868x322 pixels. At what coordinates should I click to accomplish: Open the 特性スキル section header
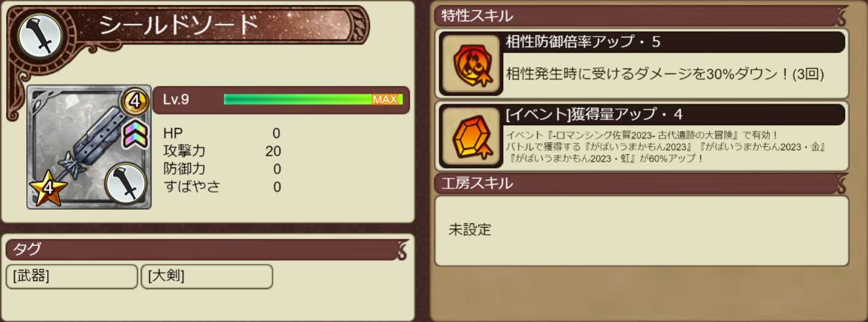tap(641, 17)
